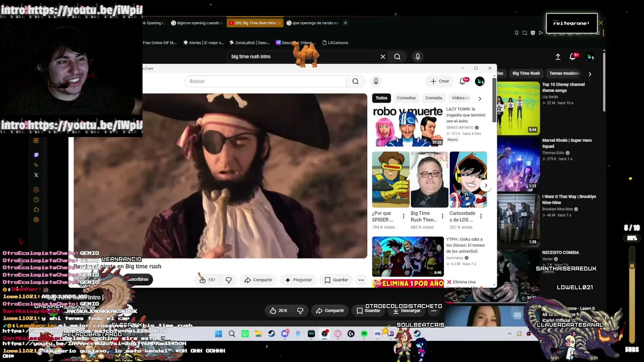The width and height of the screenshot is (644, 362).
Task: Click Compartir in the back YouTube window
Action: click(330, 311)
